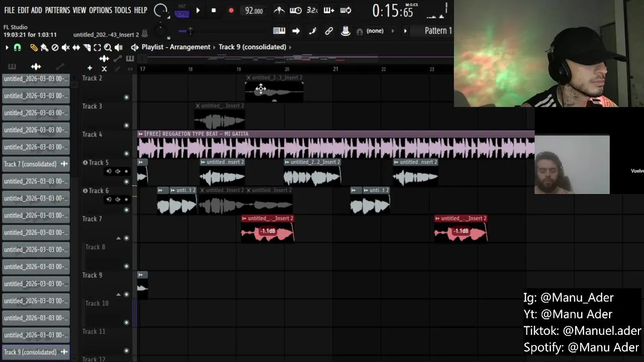Open the PATTERNS menu
Viewport: 644px width, 362px height.
(57, 10)
